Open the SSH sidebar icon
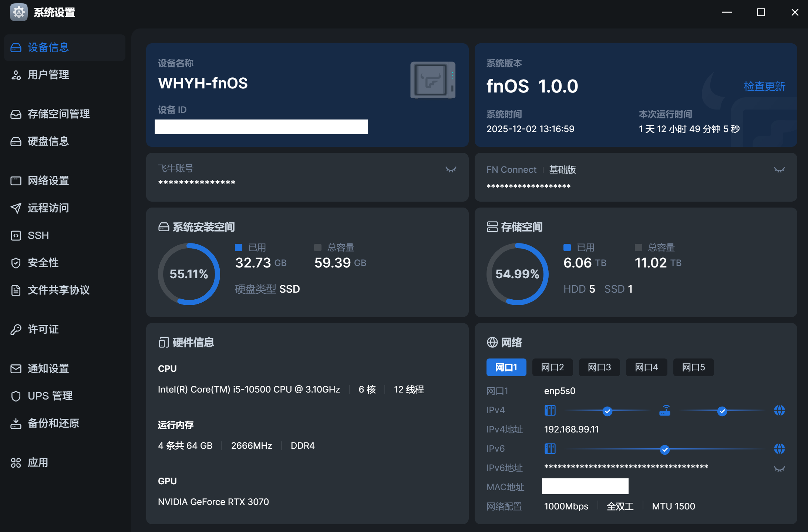Screen dimensions: 808x532 click(x=16, y=236)
